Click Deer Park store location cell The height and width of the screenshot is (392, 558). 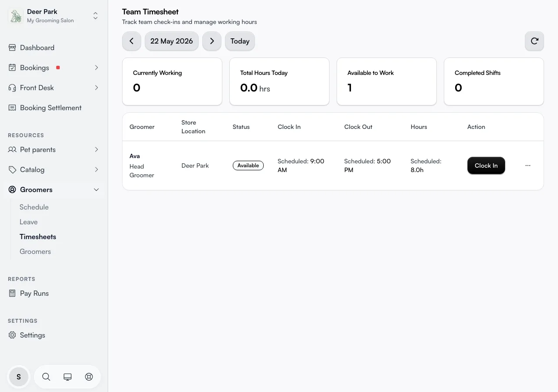(x=195, y=166)
